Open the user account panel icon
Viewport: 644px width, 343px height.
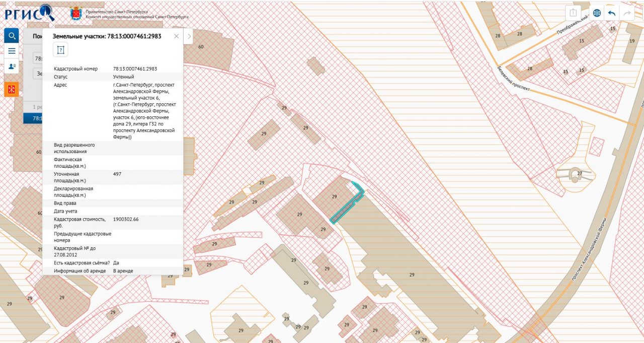click(x=12, y=66)
